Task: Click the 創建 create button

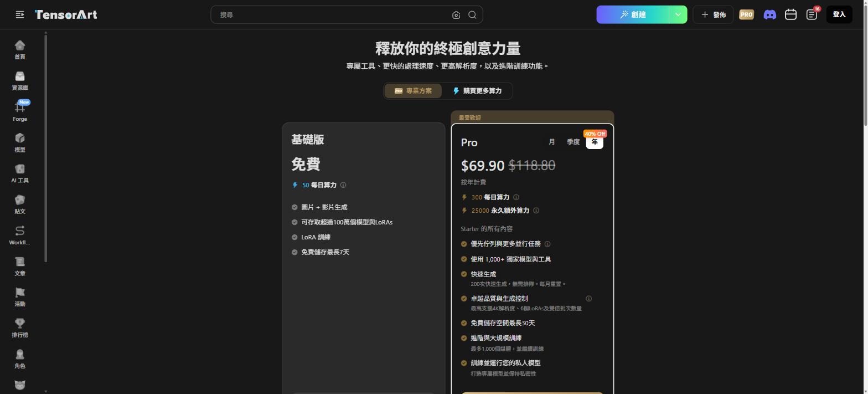Action: point(633,14)
